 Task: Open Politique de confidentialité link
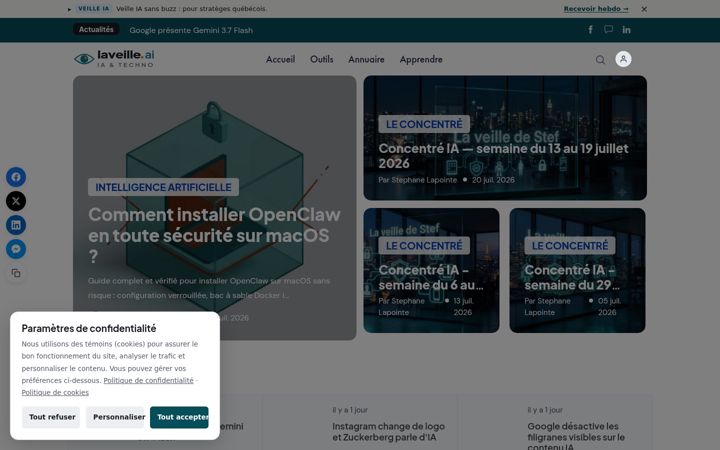(x=148, y=380)
